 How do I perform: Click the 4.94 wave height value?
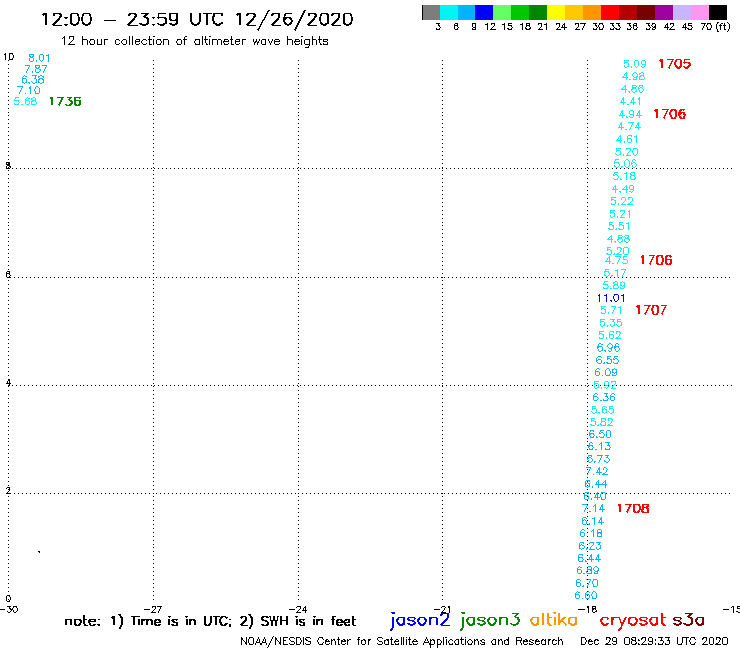630,114
